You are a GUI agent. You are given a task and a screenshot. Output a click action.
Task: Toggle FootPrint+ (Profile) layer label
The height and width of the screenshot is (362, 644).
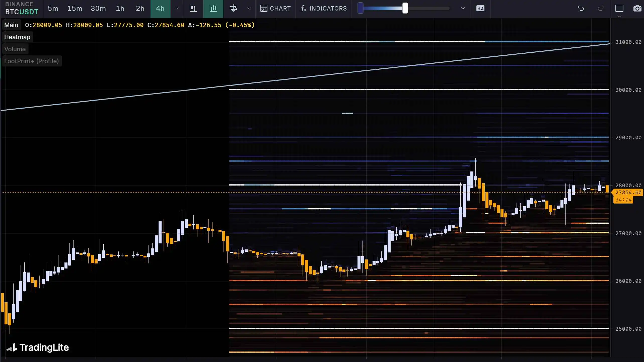(31, 61)
